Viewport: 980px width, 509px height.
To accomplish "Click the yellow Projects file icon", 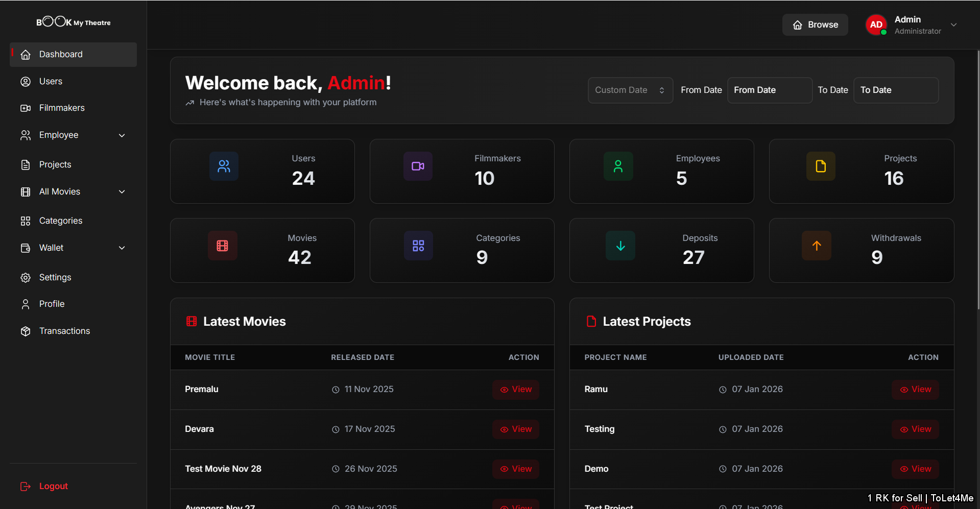I will [821, 166].
